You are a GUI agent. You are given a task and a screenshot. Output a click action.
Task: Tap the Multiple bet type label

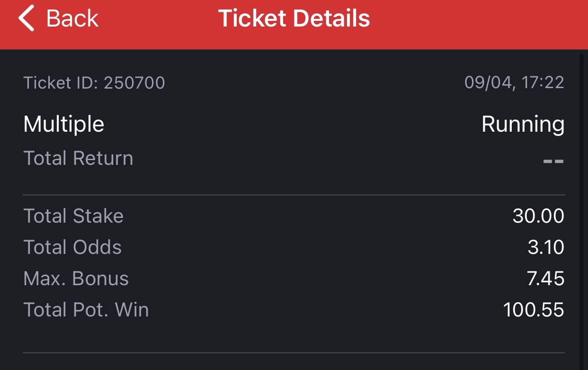coord(63,124)
